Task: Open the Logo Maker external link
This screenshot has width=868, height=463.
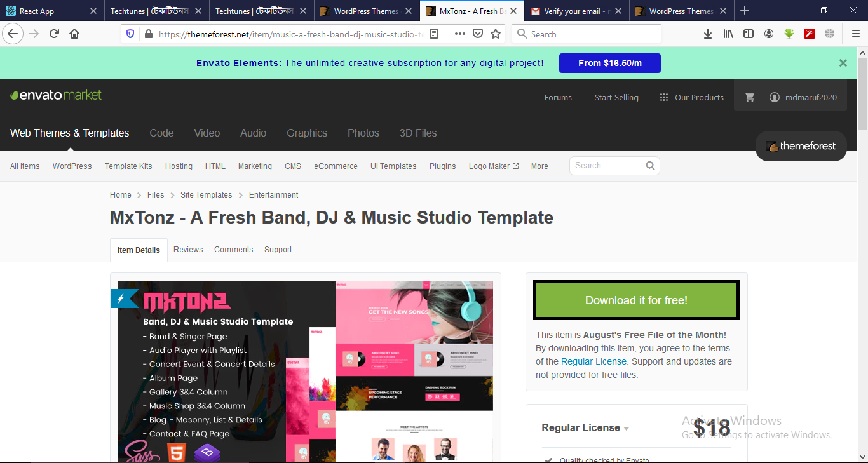Action: point(494,166)
